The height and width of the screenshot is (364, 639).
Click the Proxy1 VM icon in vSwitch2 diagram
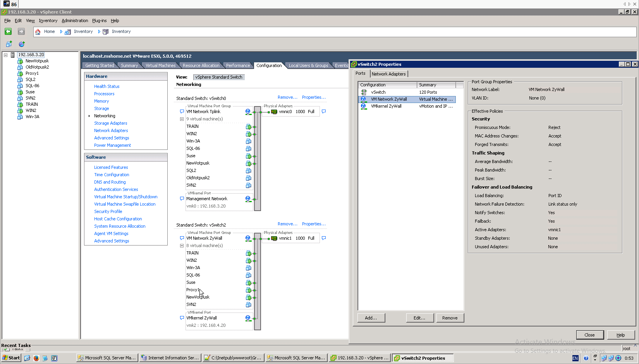(249, 290)
